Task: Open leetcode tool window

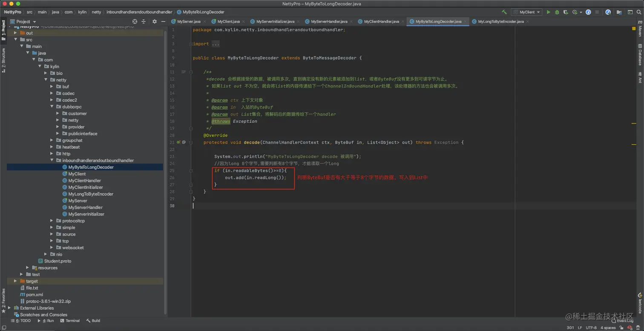Action: click(640, 303)
